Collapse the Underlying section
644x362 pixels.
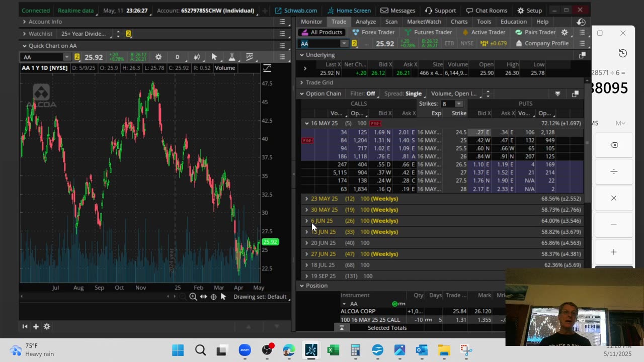301,55
